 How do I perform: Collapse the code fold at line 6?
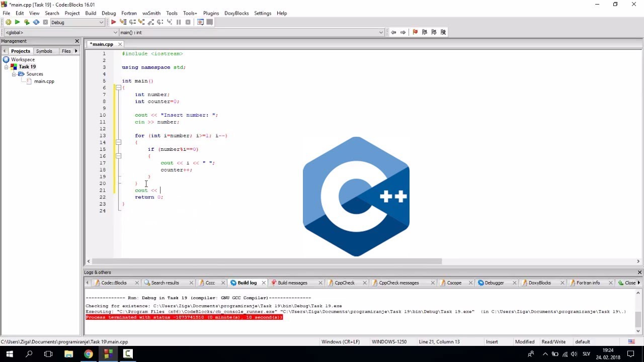tap(118, 87)
